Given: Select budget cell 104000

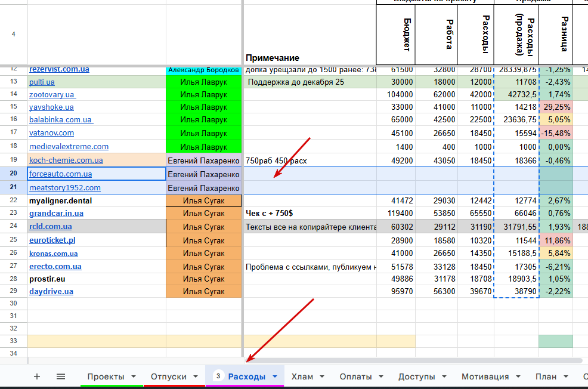Looking at the screenshot, I should pos(396,94).
